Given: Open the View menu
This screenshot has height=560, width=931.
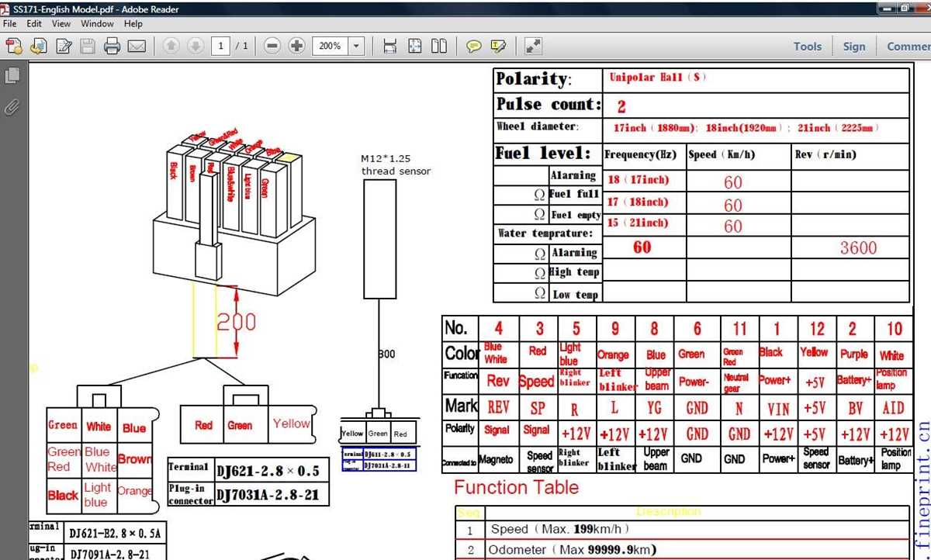Looking at the screenshot, I should pos(61,24).
